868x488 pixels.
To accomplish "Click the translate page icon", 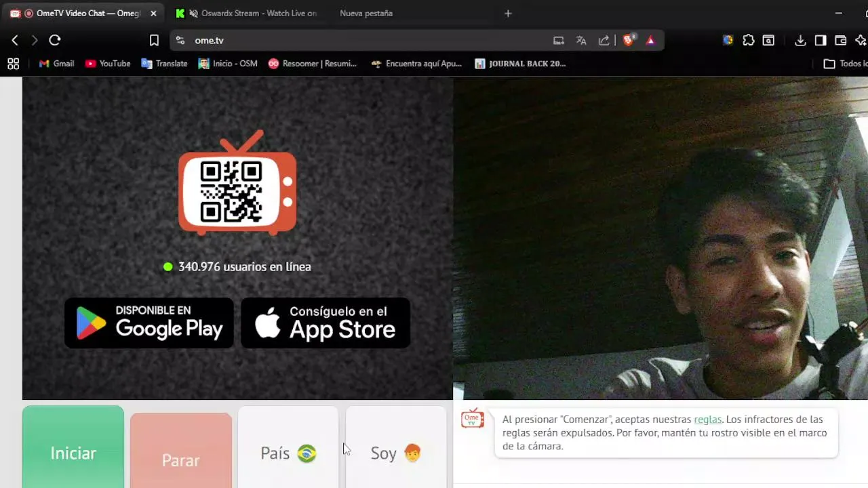I will tap(581, 41).
